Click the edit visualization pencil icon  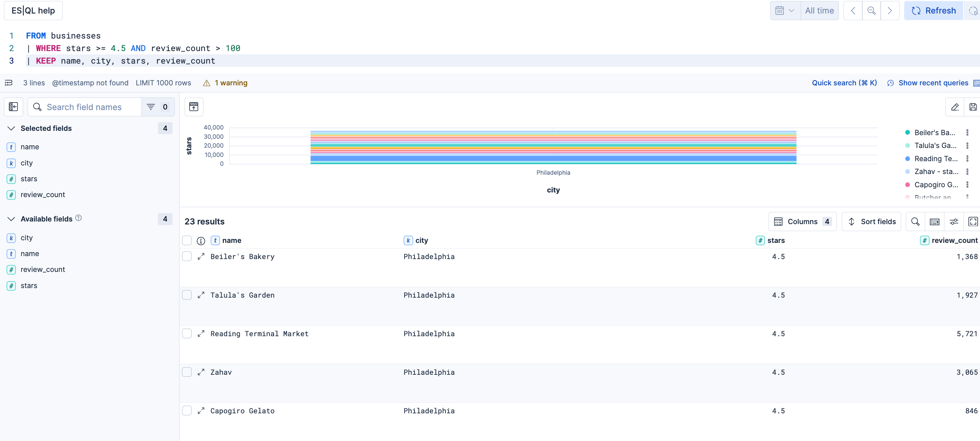(x=955, y=107)
